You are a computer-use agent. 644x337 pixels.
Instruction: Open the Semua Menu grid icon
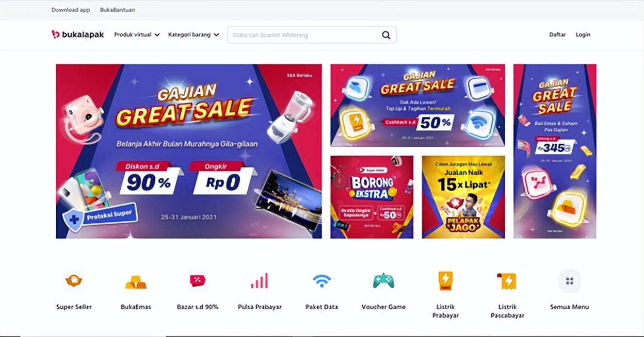pos(570,281)
